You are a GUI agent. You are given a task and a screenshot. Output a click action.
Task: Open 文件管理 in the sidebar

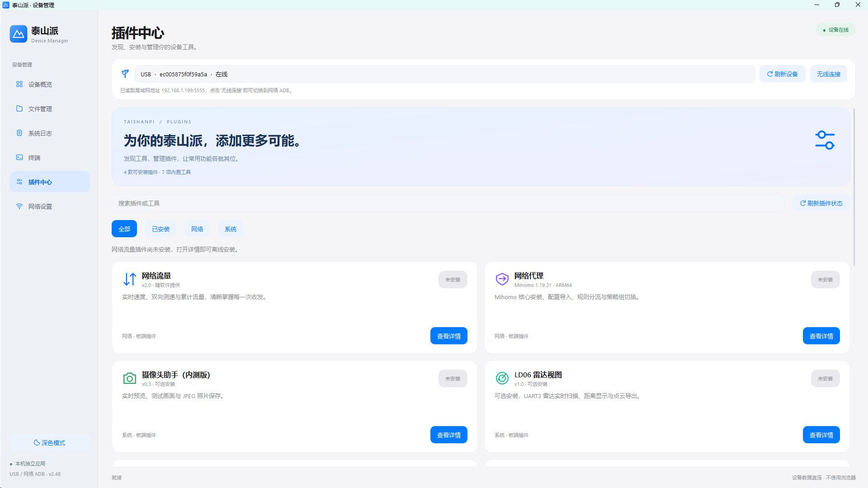(50, 109)
